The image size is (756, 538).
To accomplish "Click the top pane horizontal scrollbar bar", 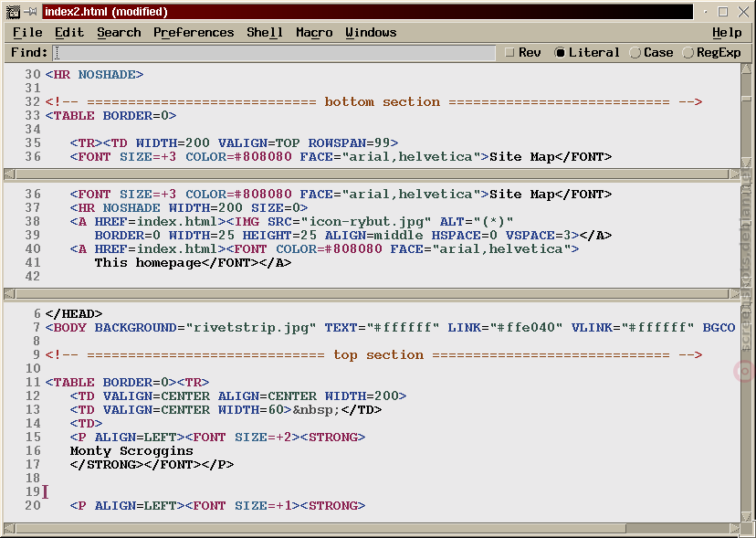I will (372, 174).
